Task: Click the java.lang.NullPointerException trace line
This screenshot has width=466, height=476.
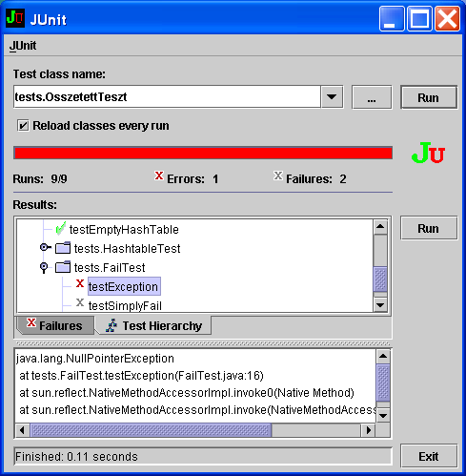Action: click(95, 359)
